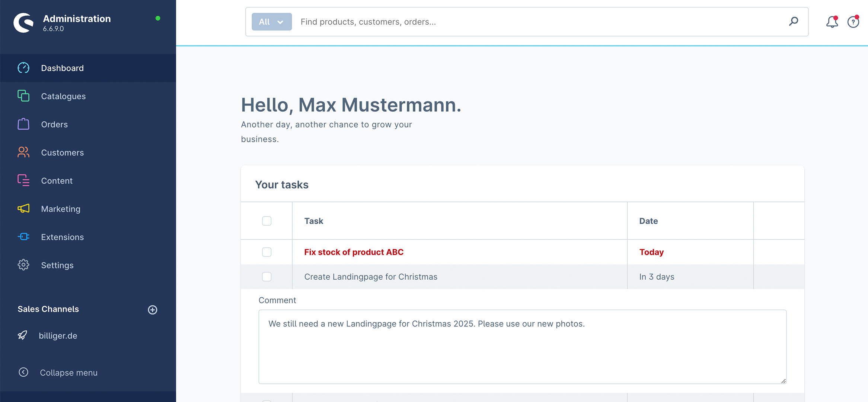Screen dimensions: 868x402
Task: Click the 'Today' date cell
Action: coord(651,252)
